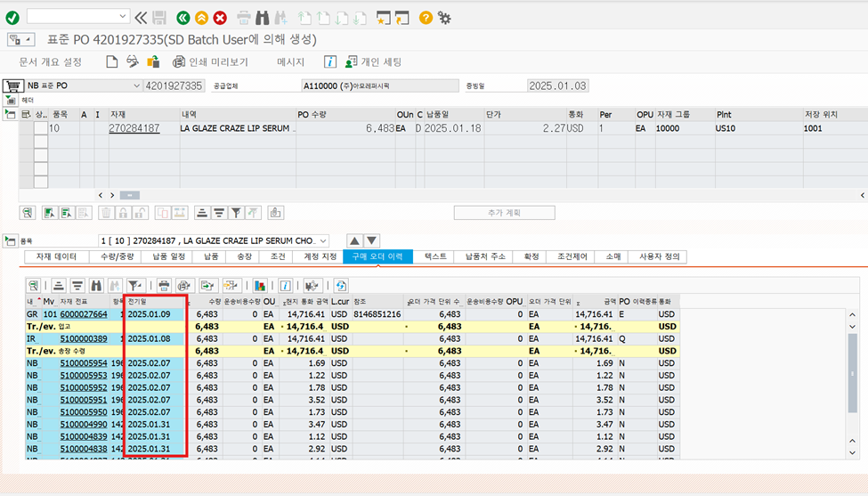This screenshot has height=496, width=868.
Task: Open layout customizing gear icon
Action: (444, 18)
